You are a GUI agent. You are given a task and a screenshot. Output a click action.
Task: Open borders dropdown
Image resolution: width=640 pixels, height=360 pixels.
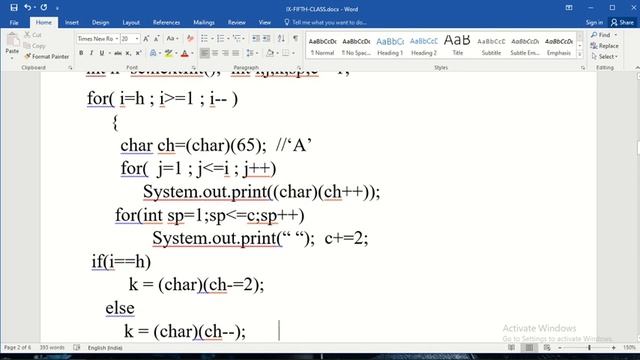coord(293,53)
